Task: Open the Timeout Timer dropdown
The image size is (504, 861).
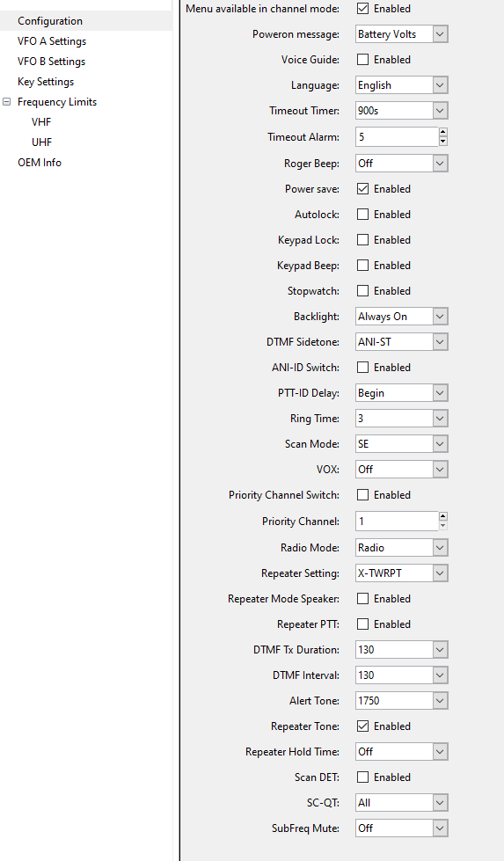Action: click(x=402, y=110)
